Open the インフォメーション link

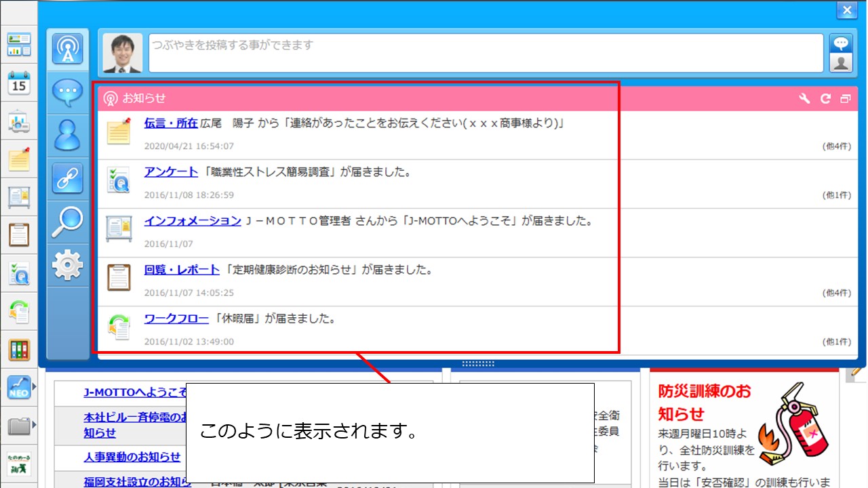coord(193,221)
